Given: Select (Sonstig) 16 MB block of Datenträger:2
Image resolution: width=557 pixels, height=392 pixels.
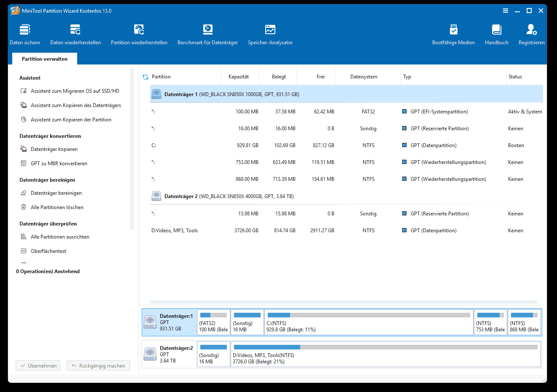Looking at the screenshot, I should [213, 354].
